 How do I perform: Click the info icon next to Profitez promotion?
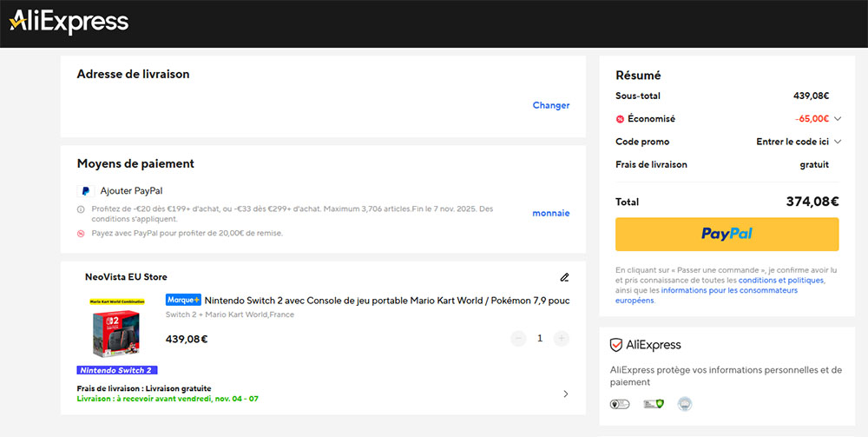pos(82,209)
